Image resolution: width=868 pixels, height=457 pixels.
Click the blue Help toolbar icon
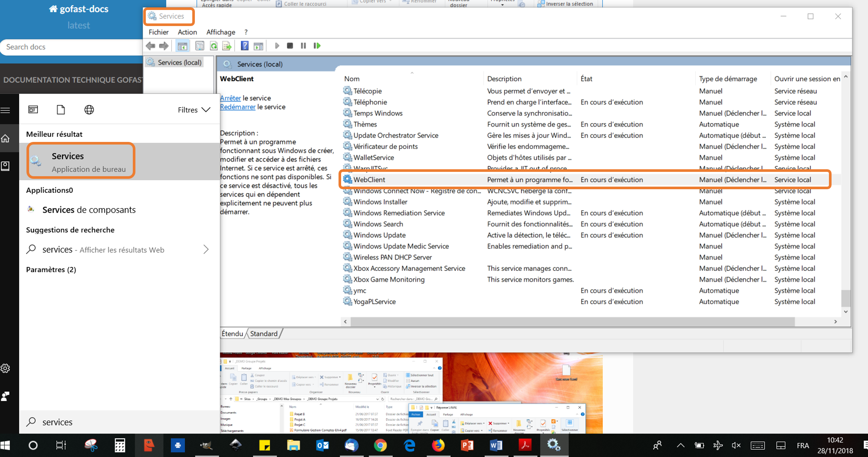click(x=245, y=46)
